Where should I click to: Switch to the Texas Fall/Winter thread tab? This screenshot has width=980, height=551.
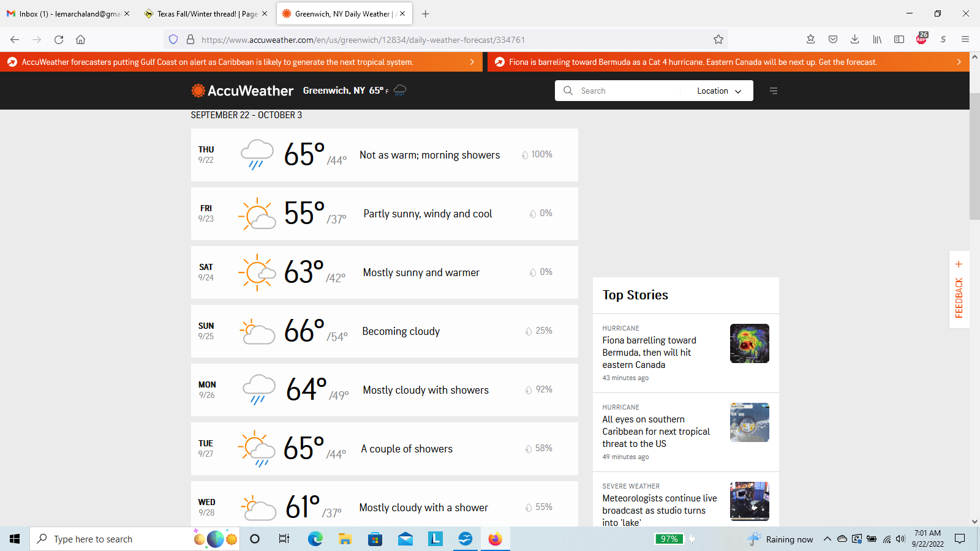click(x=201, y=13)
